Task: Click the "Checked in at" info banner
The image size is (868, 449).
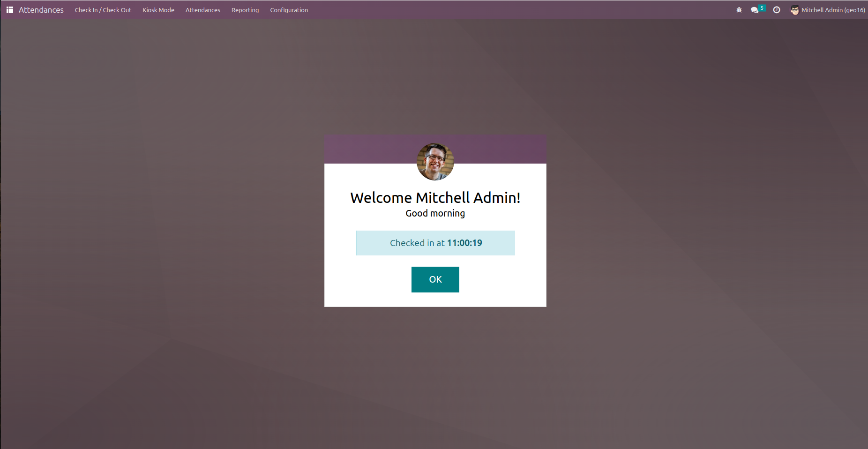Action: coord(435,243)
